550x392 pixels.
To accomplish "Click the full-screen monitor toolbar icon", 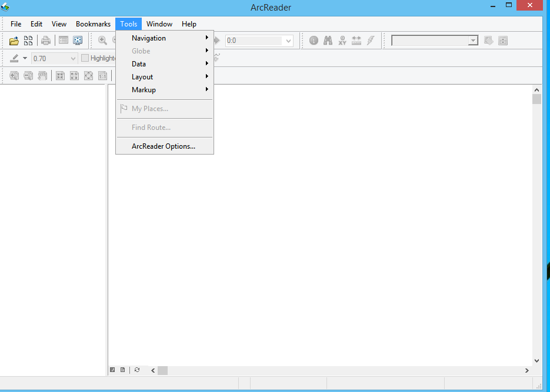I will (x=78, y=41).
